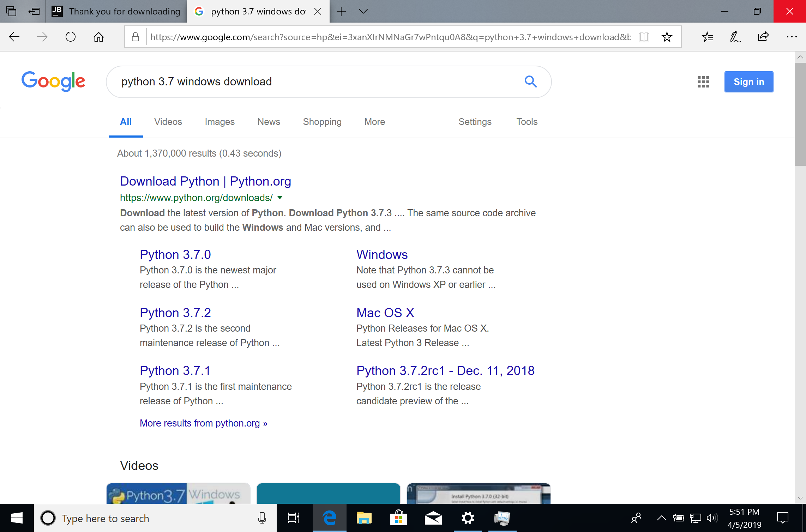Click the browser address bar URL
The image size is (806, 532).
pyautogui.click(x=391, y=37)
